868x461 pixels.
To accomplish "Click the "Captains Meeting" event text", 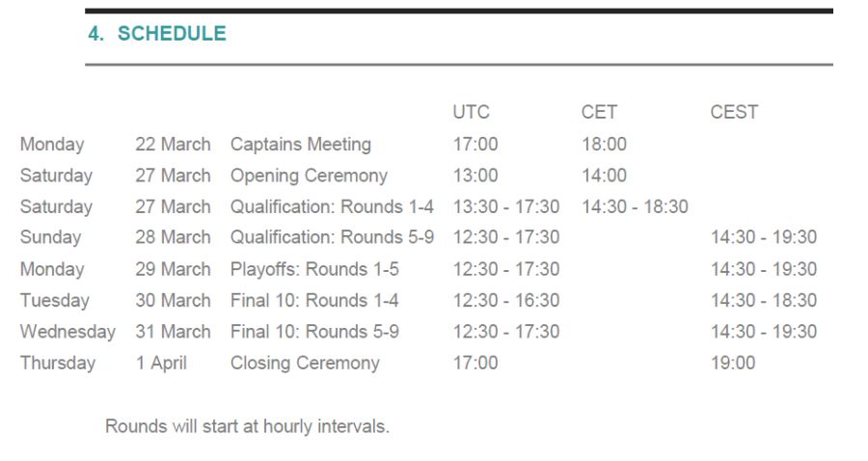I will (300, 145).
